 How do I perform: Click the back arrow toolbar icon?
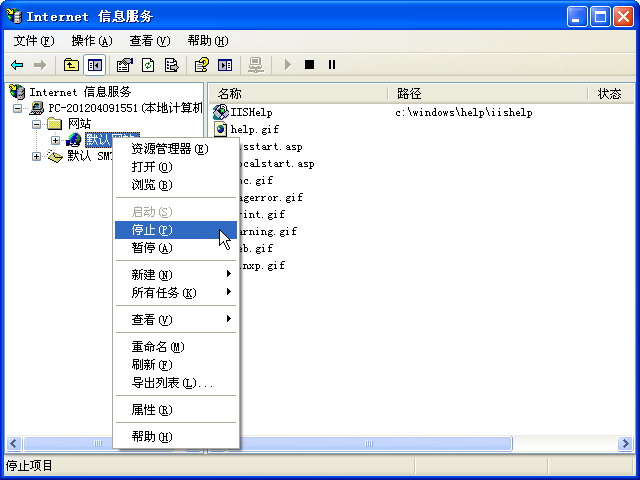point(17,65)
